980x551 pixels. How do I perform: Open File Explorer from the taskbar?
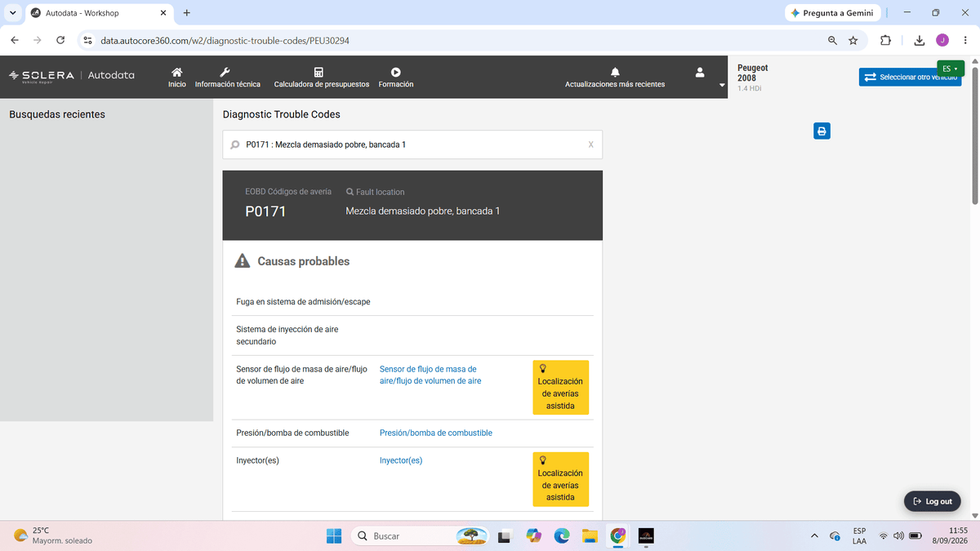click(590, 535)
